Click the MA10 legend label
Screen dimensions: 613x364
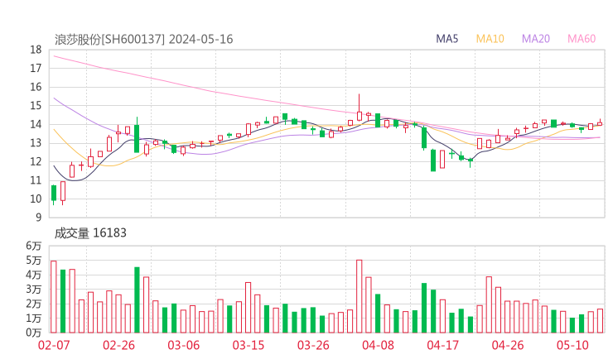[490, 39]
